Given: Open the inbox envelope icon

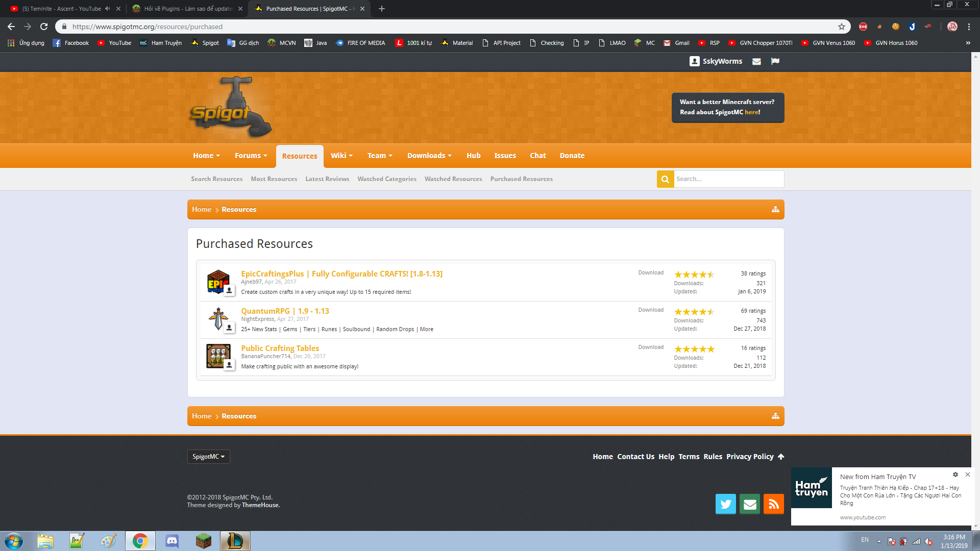Looking at the screenshot, I should tap(756, 61).
